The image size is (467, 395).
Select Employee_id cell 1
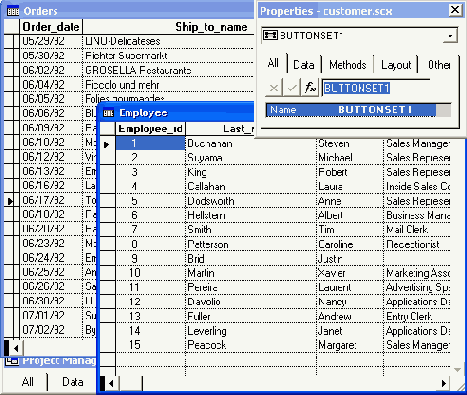[x=150, y=143]
